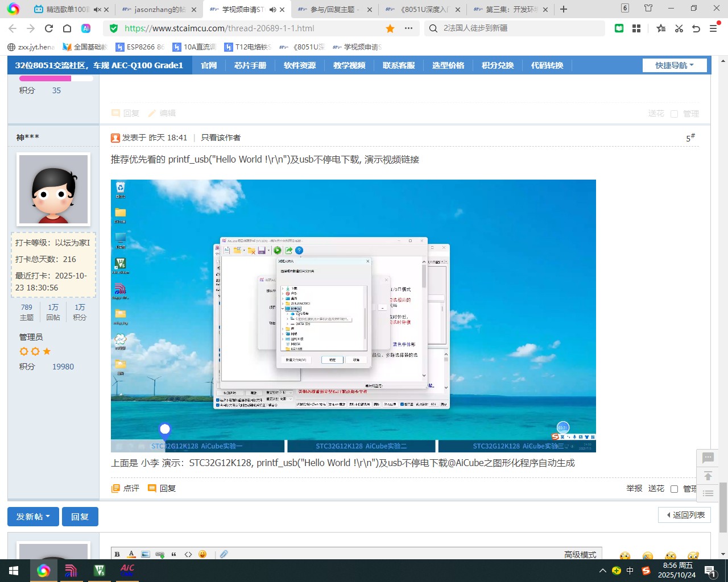Launch AIC from the Windows taskbar

click(127, 571)
